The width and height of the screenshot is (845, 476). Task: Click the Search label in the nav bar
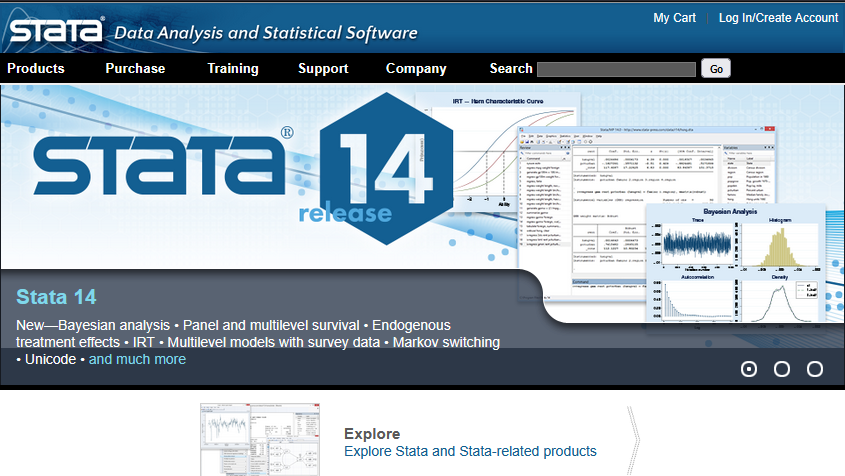point(511,68)
